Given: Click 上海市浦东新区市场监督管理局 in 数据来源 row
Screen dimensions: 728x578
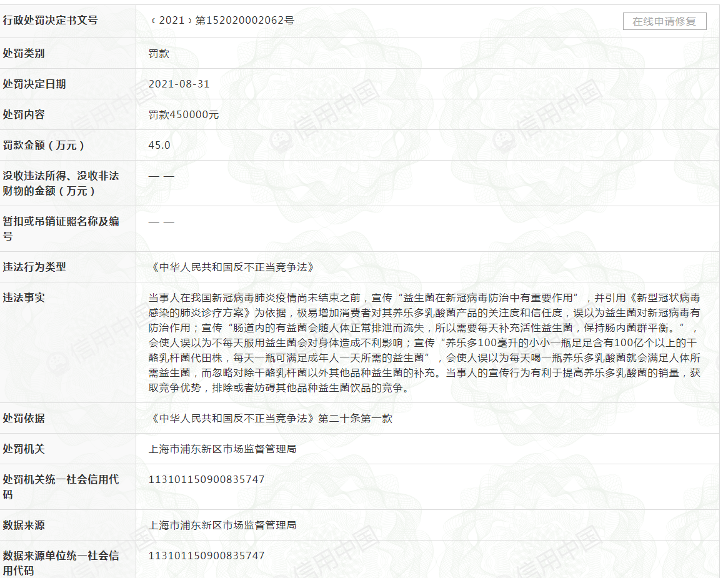Looking at the screenshot, I should tap(222, 526).
